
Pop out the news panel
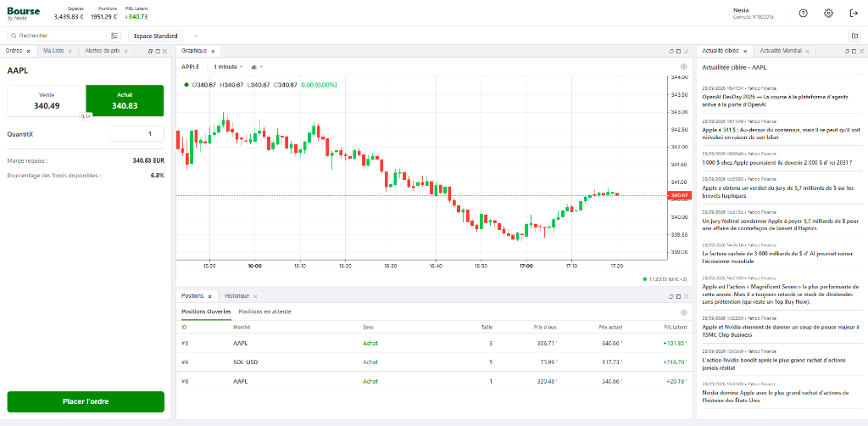click(847, 51)
